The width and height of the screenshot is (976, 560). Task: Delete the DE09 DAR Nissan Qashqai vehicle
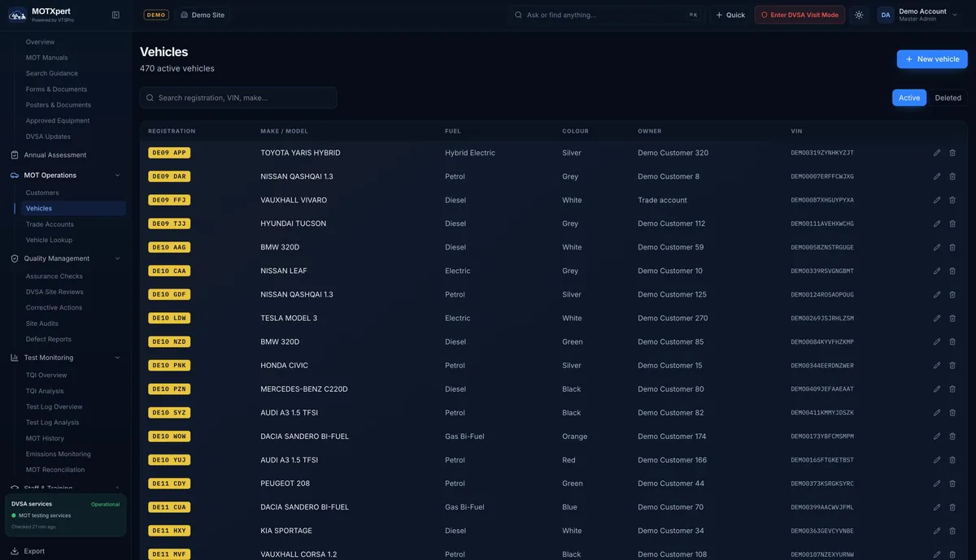click(x=952, y=176)
